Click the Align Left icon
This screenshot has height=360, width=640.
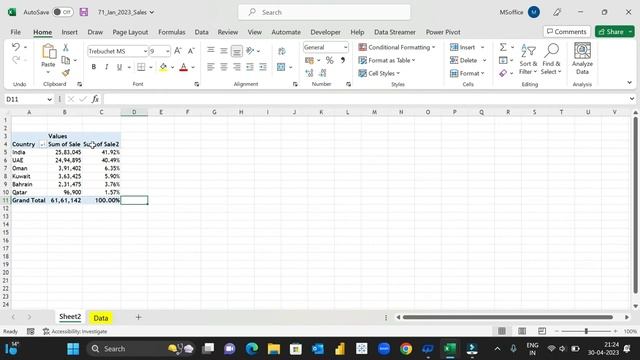(x=211, y=67)
